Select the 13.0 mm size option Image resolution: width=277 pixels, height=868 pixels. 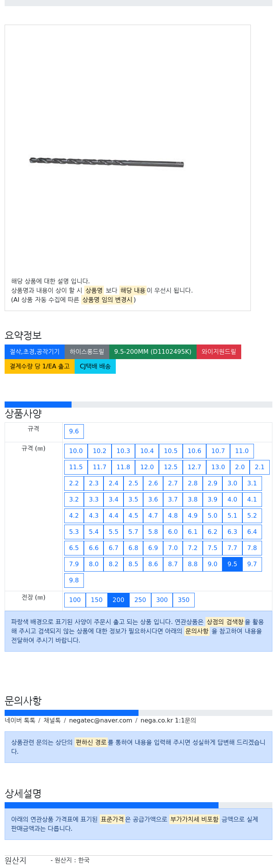pos(218,467)
